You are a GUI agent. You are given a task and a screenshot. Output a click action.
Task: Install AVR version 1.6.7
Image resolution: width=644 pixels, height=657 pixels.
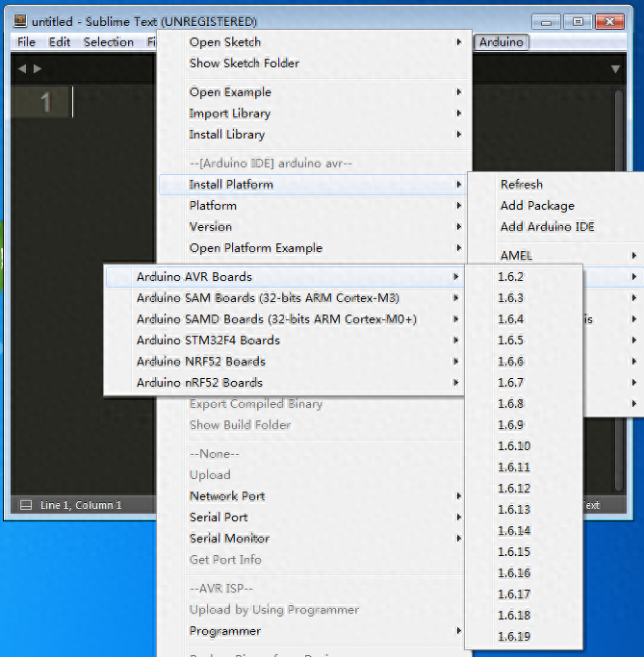click(x=524, y=382)
